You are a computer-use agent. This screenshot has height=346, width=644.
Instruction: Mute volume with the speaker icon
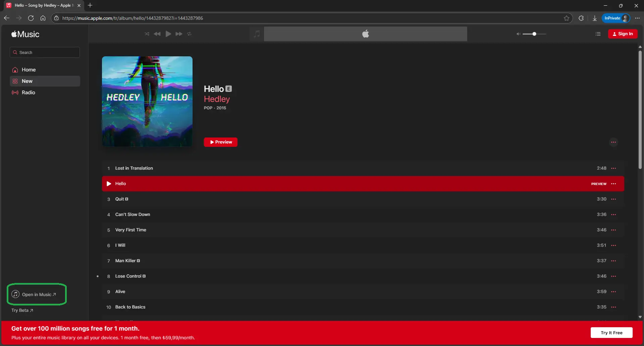tap(518, 34)
